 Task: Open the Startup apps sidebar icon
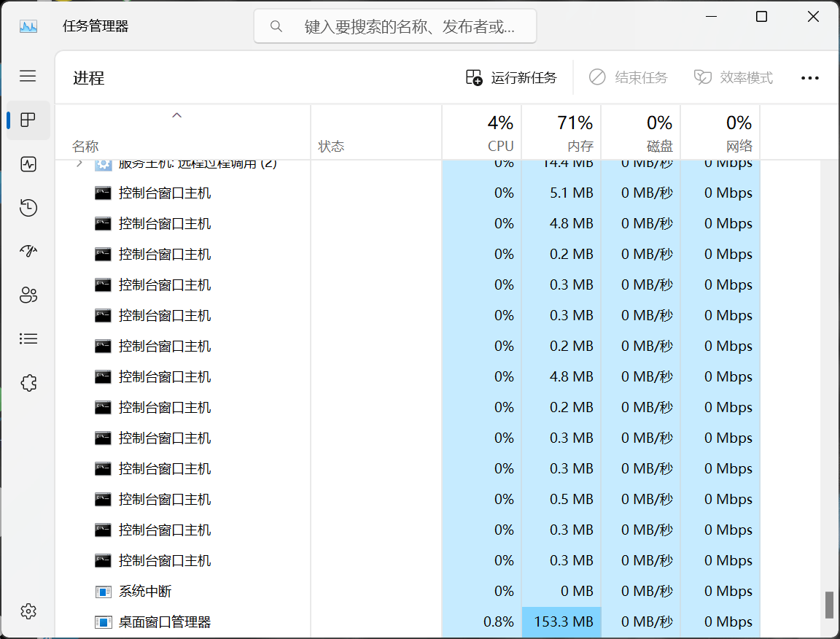coord(28,251)
